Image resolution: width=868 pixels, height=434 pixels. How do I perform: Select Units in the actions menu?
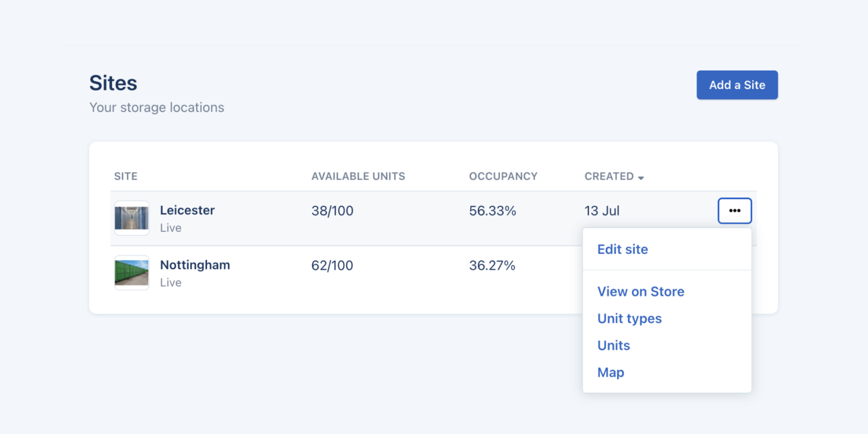(x=613, y=345)
